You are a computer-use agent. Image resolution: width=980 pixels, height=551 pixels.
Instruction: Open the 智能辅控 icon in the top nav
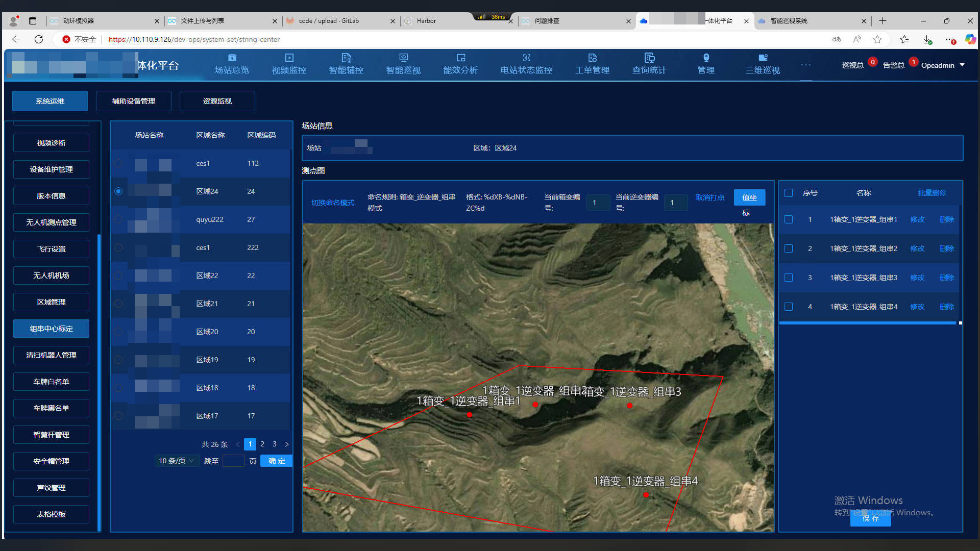tap(346, 58)
